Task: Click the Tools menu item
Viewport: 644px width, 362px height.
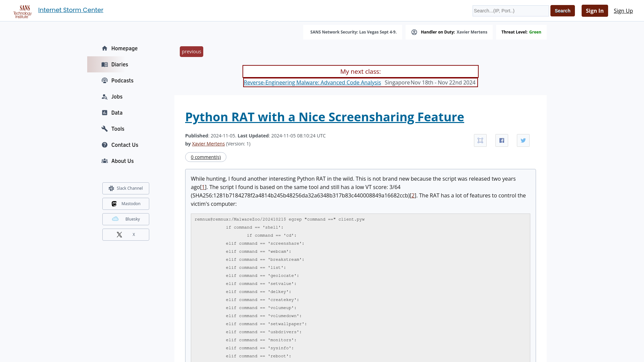Action: (x=118, y=129)
